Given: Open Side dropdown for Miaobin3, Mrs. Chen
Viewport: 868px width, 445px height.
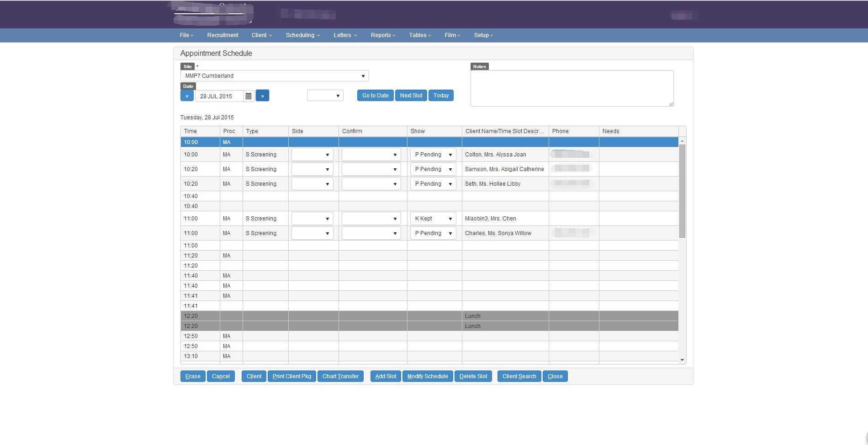Looking at the screenshot, I should 312,219.
